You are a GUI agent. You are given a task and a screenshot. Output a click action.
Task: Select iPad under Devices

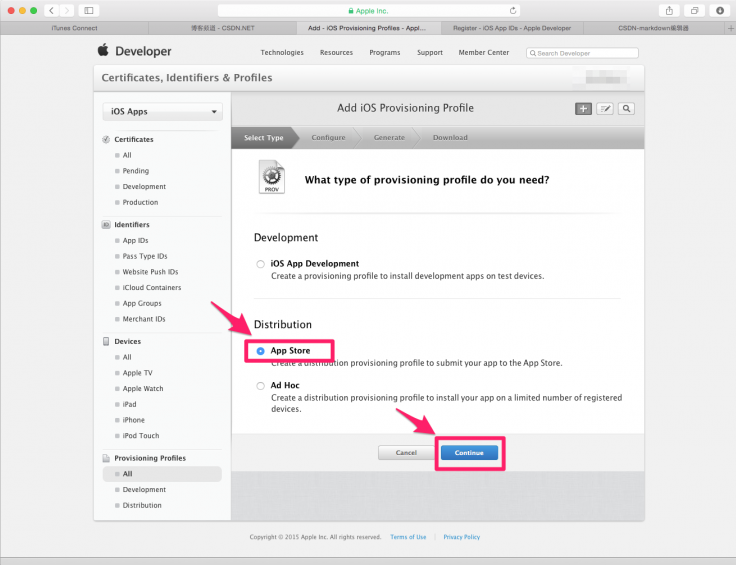[x=129, y=405]
